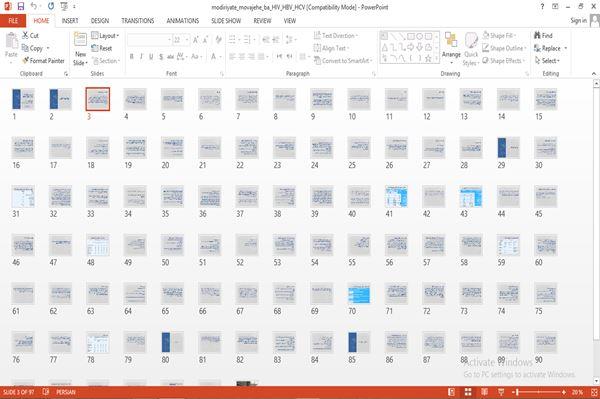Open the FILE menu tab
This screenshot has width=600, height=399.
click(x=13, y=21)
